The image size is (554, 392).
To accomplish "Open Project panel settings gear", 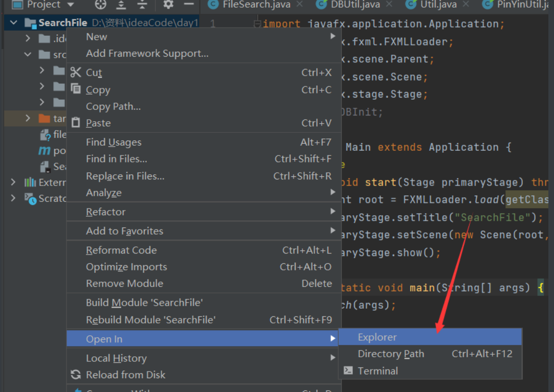I will coord(168,4).
